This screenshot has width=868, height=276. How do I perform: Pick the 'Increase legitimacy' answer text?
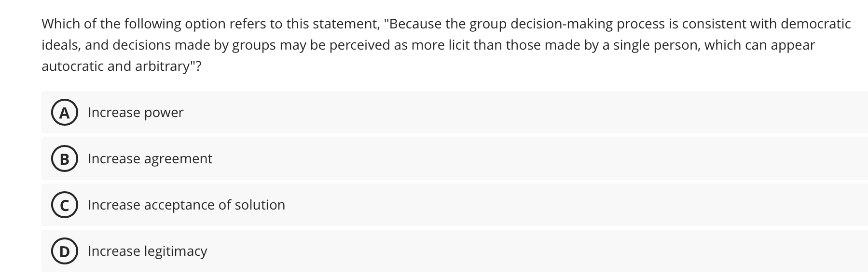(x=148, y=251)
